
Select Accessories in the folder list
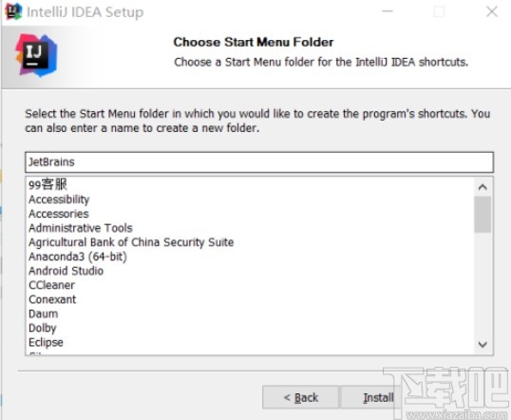pyautogui.click(x=59, y=214)
